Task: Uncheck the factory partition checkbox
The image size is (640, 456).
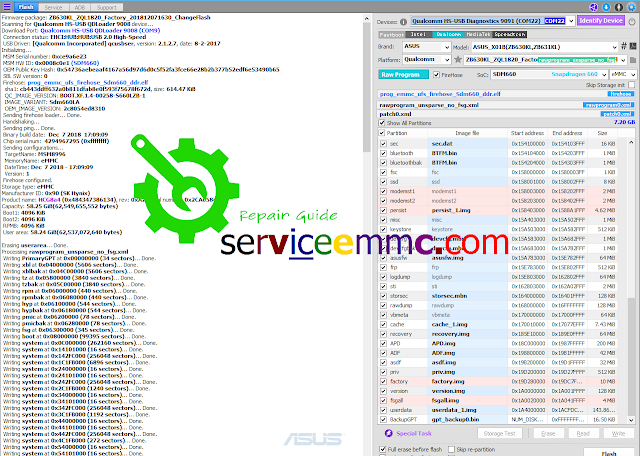Action: coord(383,381)
